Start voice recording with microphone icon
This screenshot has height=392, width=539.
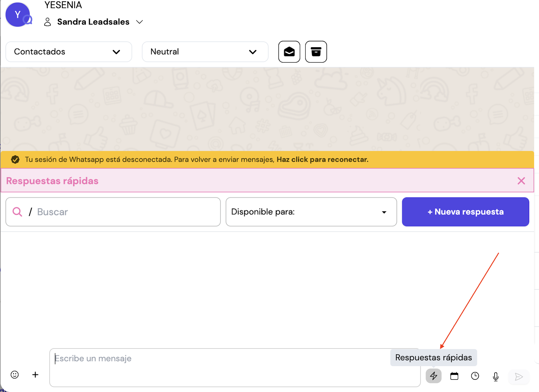click(x=496, y=376)
